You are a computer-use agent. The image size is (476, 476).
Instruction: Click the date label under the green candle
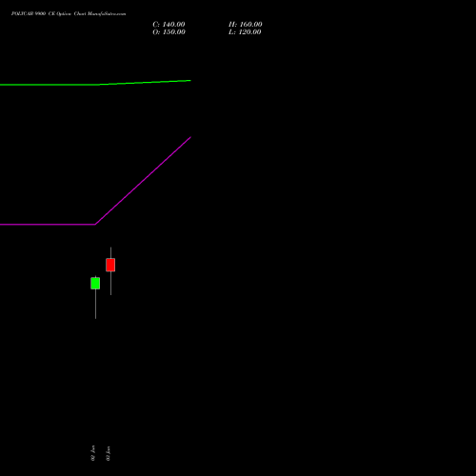93,453
